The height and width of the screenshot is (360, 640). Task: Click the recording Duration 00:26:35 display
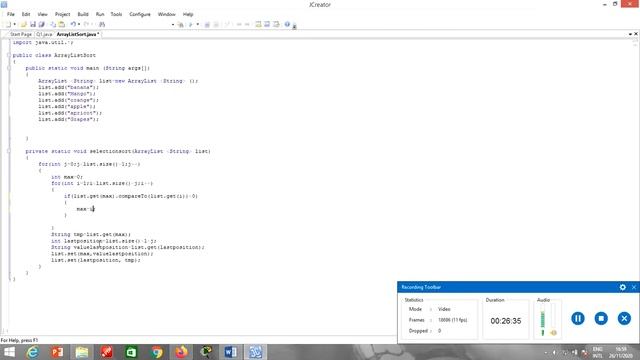pyautogui.click(x=506, y=321)
